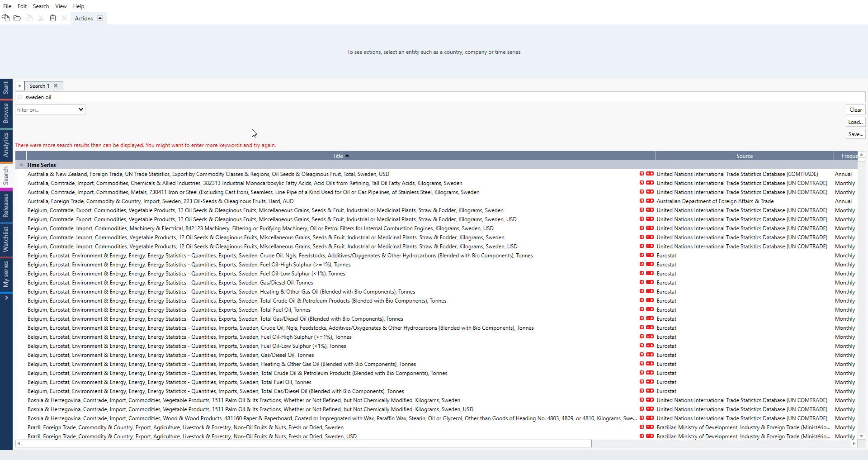The width and height of the screenshot is (868, 460).
Task: Click the delete X toolbar icon
Action: [64, 18]
